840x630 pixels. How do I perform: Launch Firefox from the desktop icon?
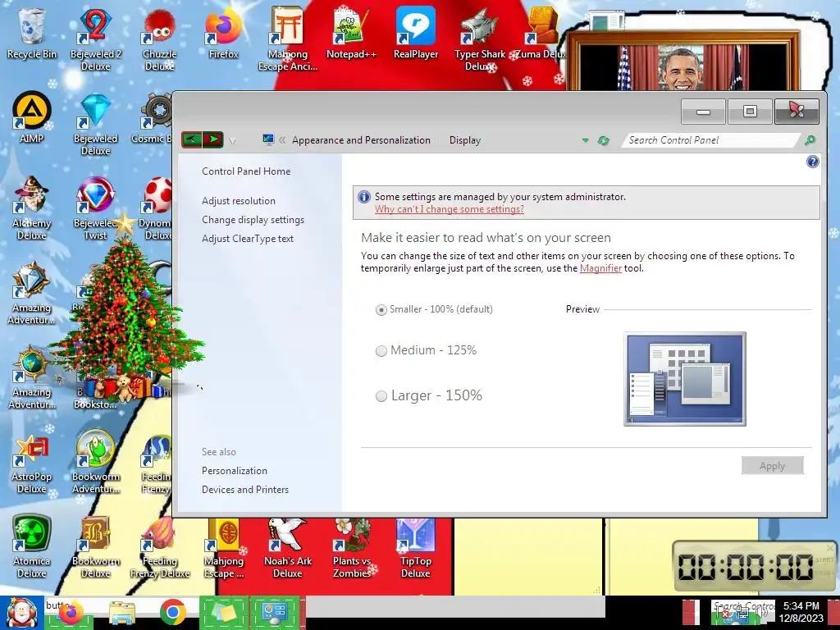[x=223, y=34]
